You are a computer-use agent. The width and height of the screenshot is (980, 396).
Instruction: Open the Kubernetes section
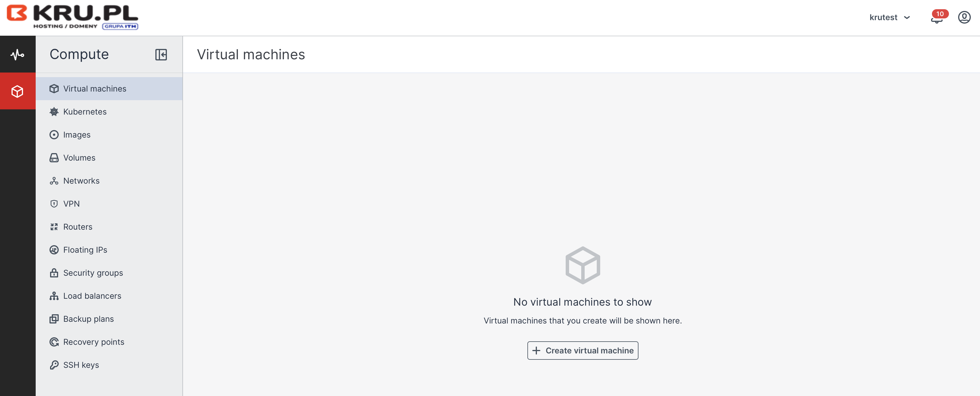[x=85, y=112]
